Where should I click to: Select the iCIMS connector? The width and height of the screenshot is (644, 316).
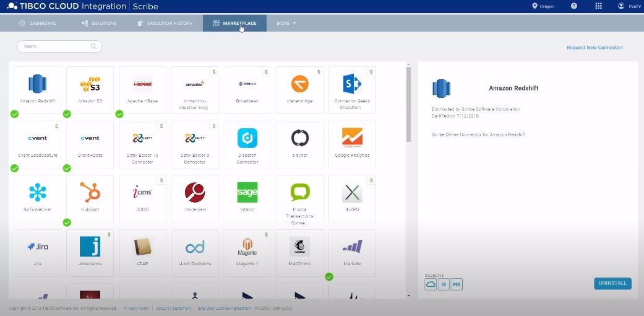pyautogui.click(x=142, y=199)
